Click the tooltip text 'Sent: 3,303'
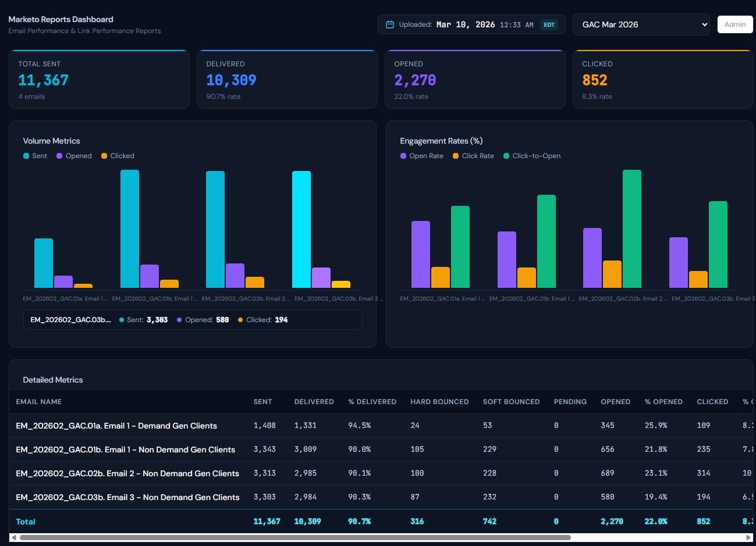 [x=143, y=320]
